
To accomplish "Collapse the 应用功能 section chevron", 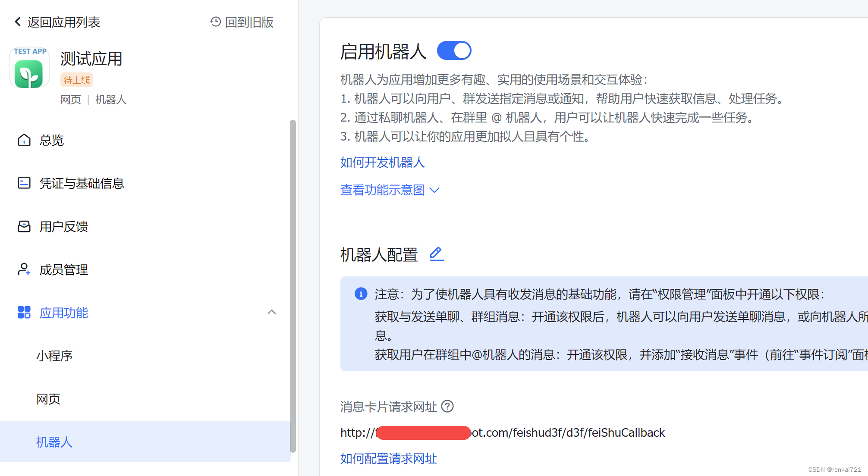I will point(272,312).
